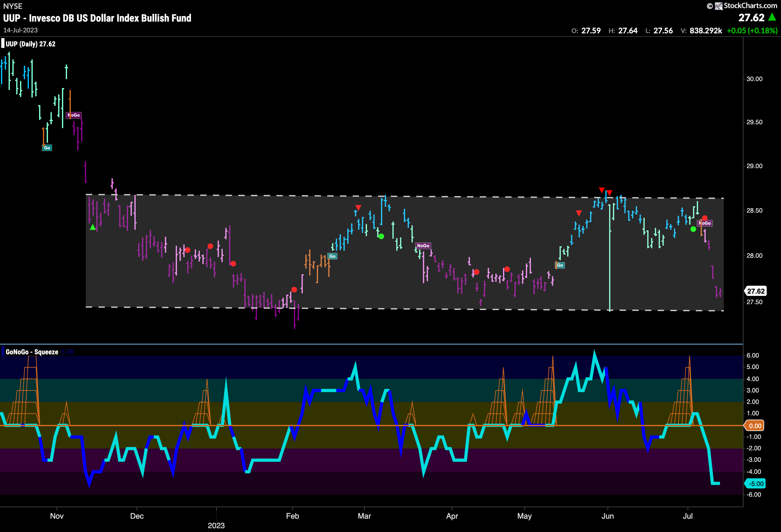781x532 pixels.
Task: Click the red down triangle near March
Action: [x=358, y=208]
